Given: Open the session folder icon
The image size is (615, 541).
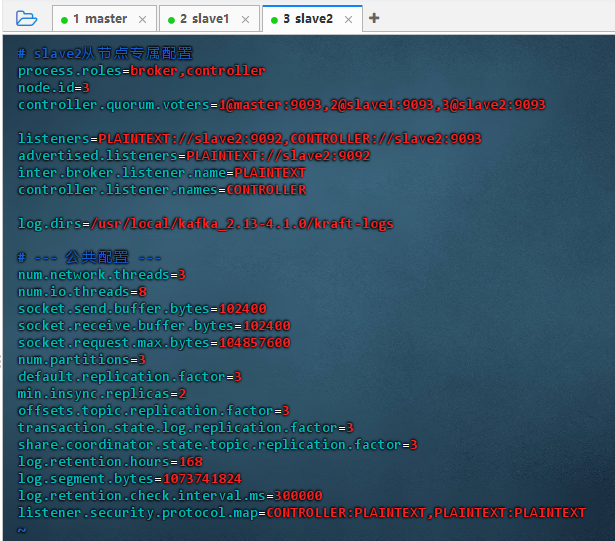Looking at the screenshot, I should [26, 18].
